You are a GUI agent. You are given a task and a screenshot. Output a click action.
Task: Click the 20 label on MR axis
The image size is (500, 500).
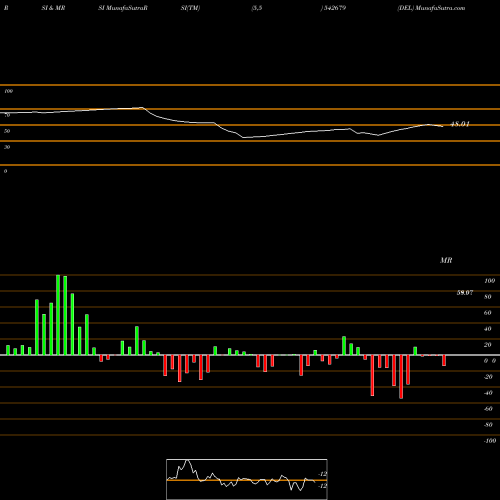click(x=488, y=345)
